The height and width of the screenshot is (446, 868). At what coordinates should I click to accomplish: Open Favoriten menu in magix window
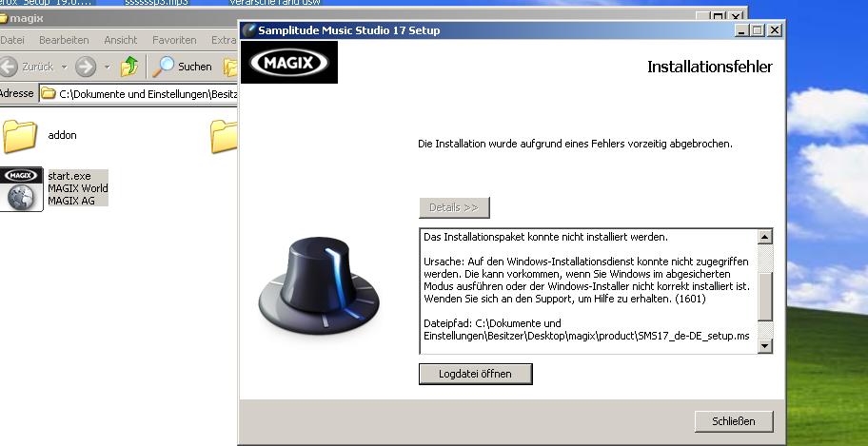tap(174, 40)
